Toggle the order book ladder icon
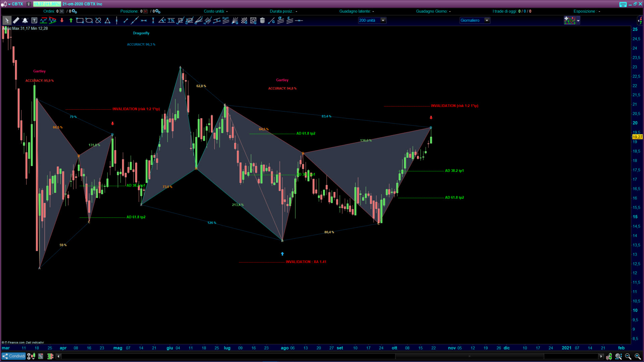 50,356
